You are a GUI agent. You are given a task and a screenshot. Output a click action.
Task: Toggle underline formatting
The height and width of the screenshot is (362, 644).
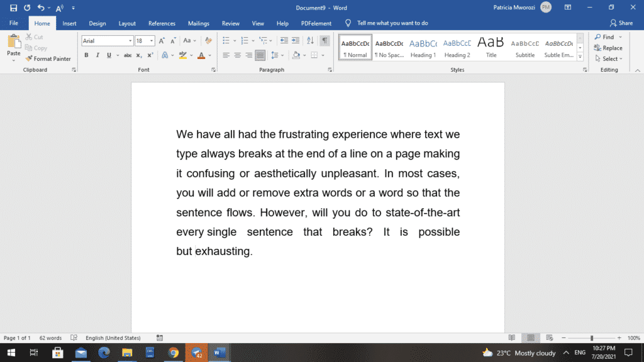[109, 55]
